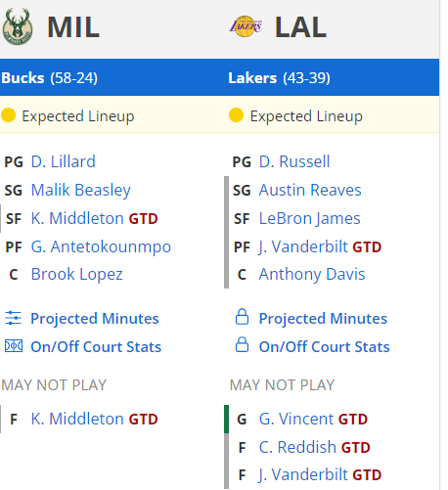Click the Bucks Projected Minutes sliders icon
This screenshot has height=490, width=448.
13,318
